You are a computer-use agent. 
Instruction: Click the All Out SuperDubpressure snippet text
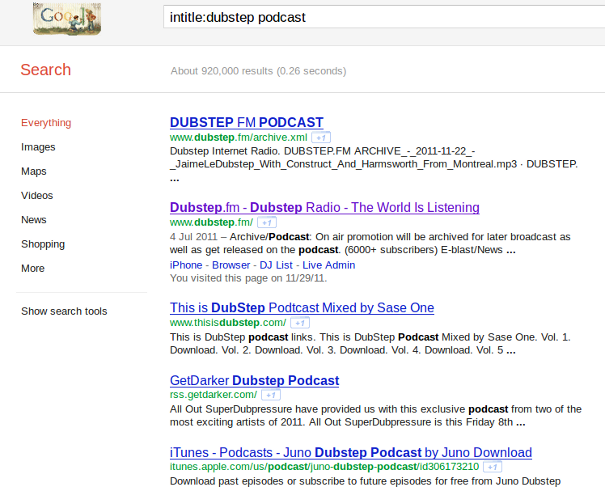point(375,416)
